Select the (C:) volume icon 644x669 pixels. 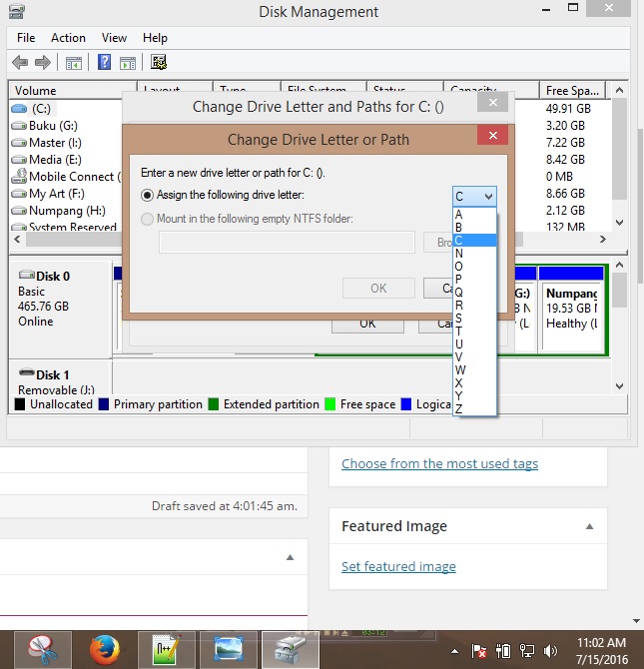19,109
